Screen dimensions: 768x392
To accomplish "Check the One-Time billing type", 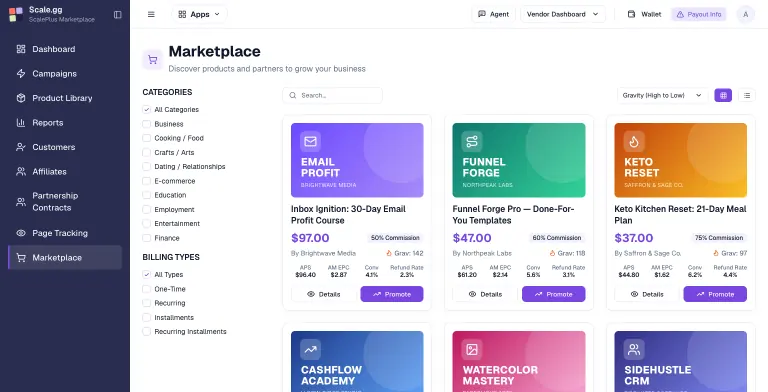I will (x=146, y=289).
